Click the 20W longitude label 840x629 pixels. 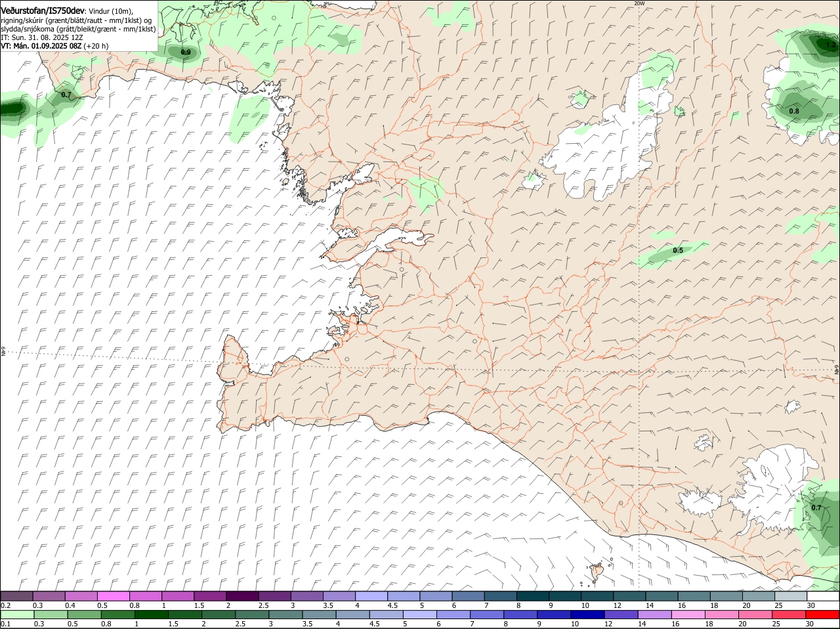[x=639, y=3]
